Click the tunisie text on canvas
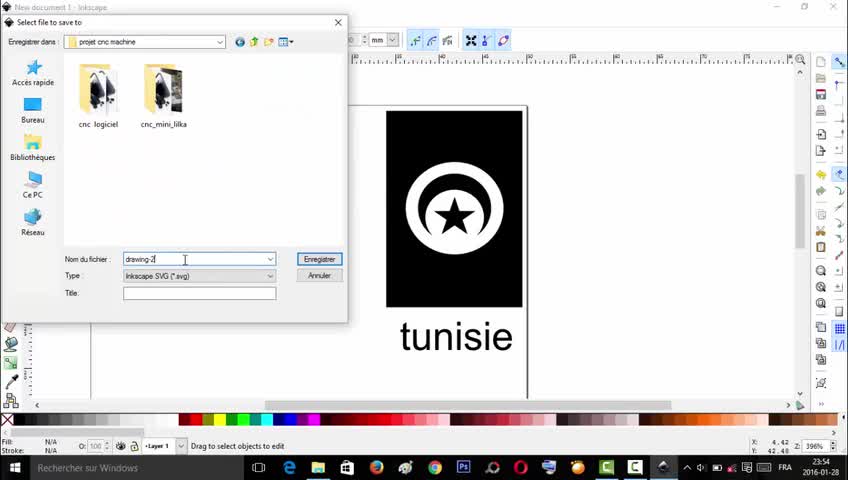This screenshot has width=848, height=480. 456,337
